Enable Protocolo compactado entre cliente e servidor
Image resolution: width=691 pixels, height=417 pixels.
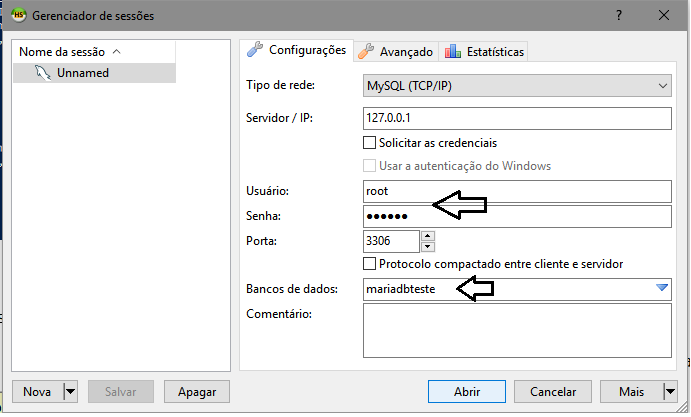coord(371,264)
